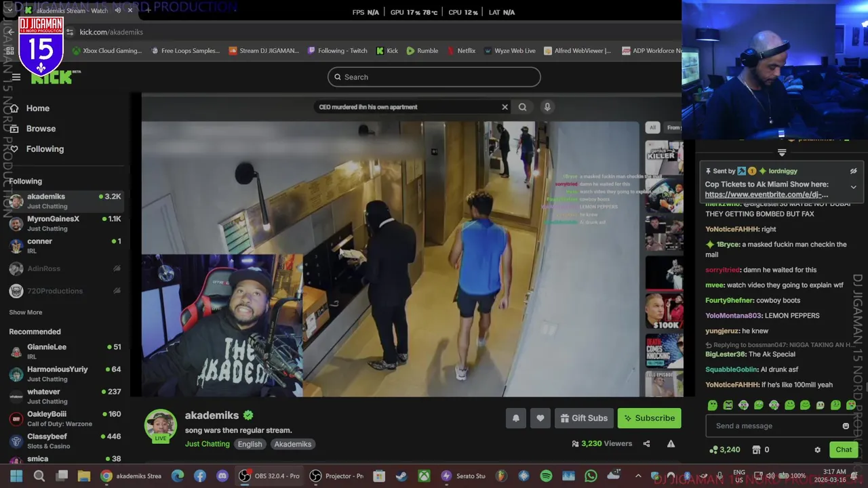Click the Gift Subs button
The image size is (868, 488).
coord(584,418)
